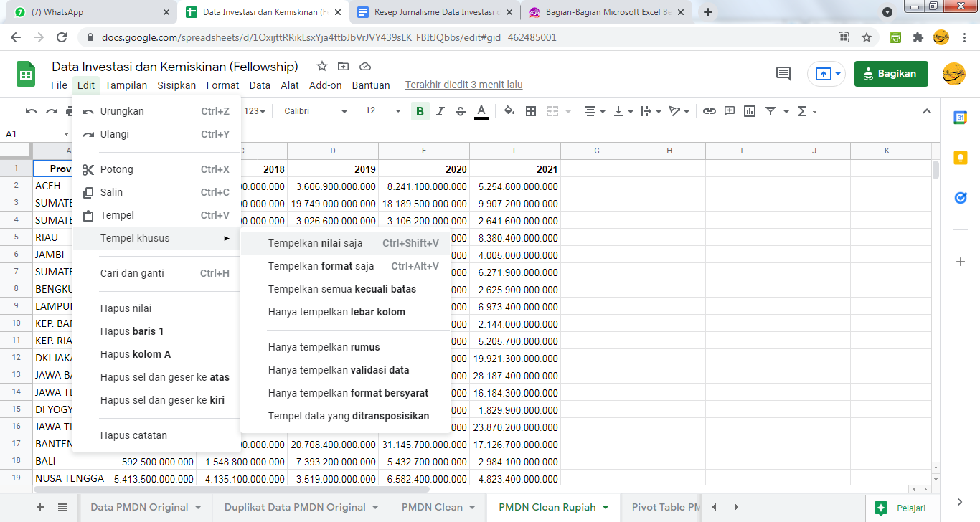Image resolution: width=980 pixels, height=522 pixels.
Task: Click the insert link icon
Action: click(x=709, y=111)
